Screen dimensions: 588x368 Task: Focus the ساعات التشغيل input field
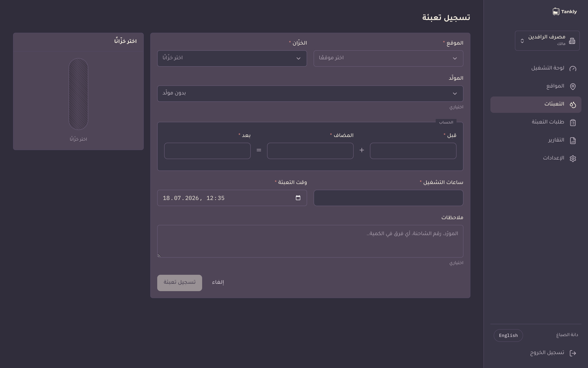(x=388, y=198)
